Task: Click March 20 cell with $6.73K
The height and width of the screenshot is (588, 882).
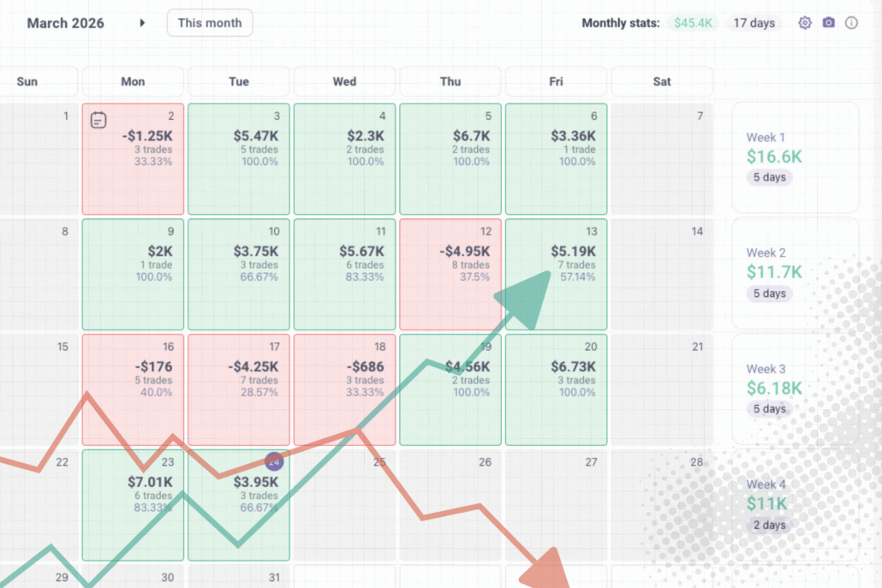Action: tap(557, 389)
